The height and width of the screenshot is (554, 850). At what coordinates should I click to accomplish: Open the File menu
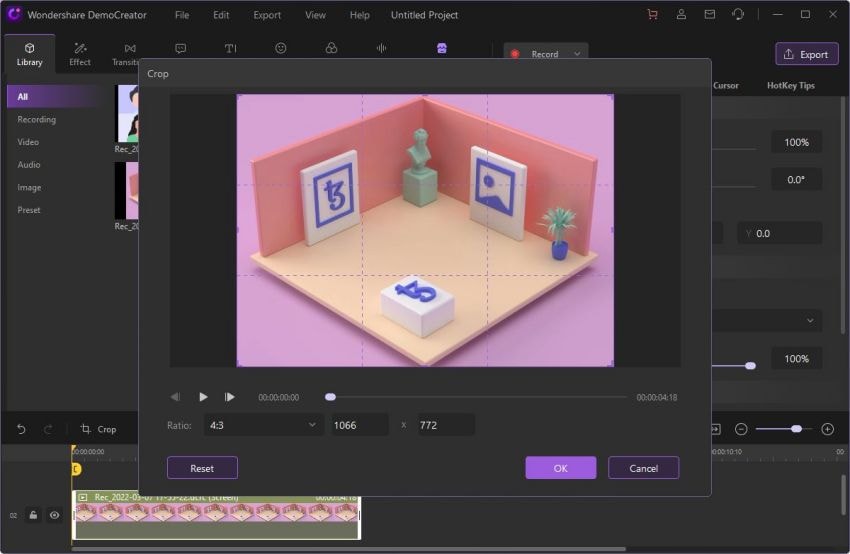[x=182, y=15]
